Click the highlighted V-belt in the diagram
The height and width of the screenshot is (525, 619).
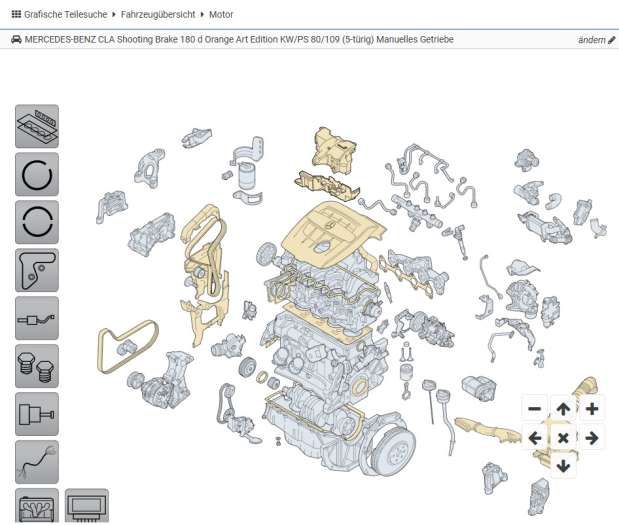(x=125, y=345)
